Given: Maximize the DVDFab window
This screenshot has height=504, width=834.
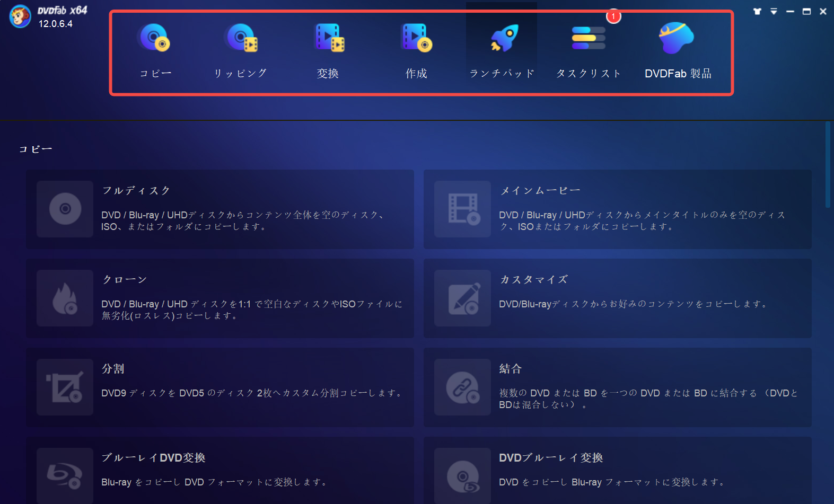Looking at the screenshot, I should [806, 11].
